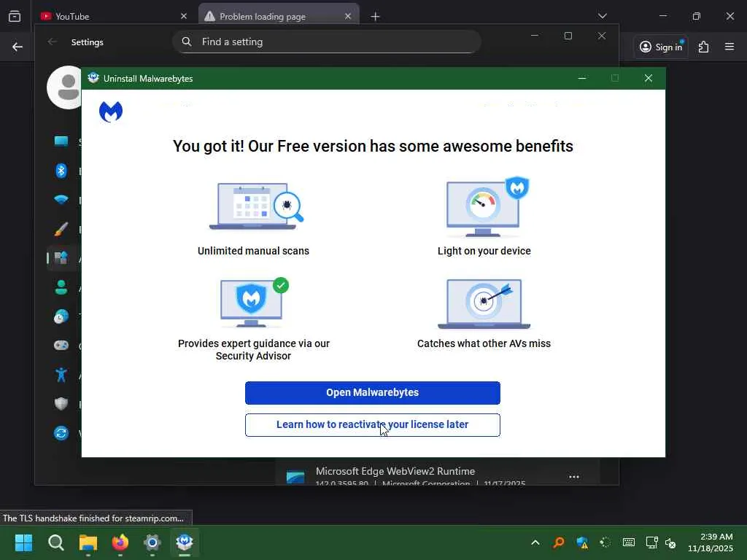
Task: Click the Firefox Sign in button
Action: point(661,47)
